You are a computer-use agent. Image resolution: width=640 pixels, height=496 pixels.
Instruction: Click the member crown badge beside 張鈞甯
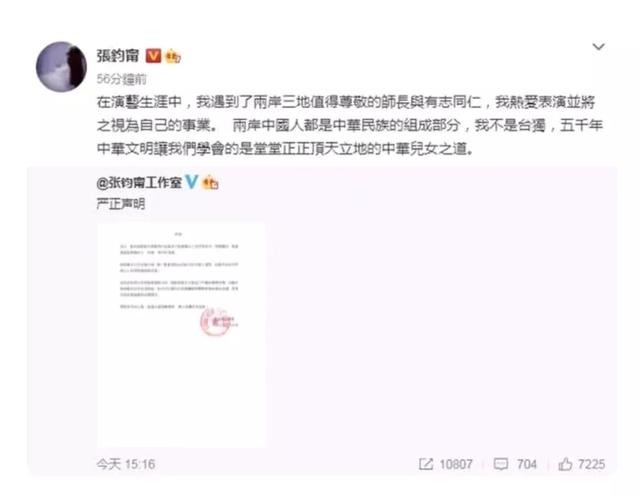click(x=173, y=56)
